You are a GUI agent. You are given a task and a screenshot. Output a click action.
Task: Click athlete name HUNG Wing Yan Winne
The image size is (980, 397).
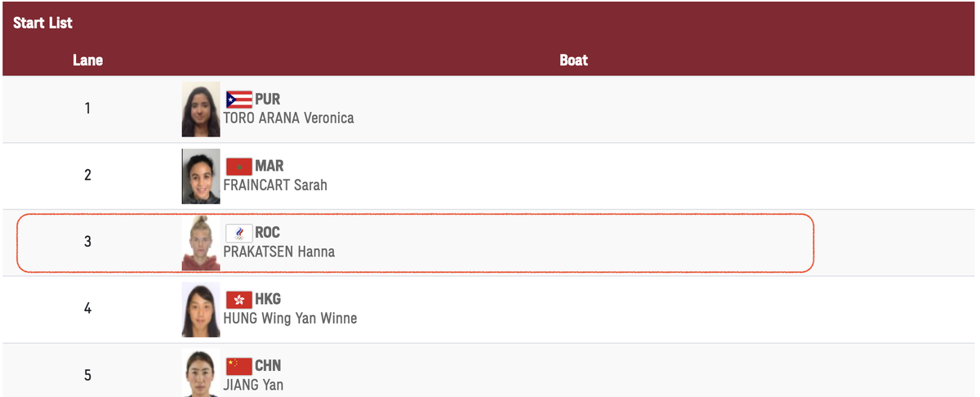(290, 319)
